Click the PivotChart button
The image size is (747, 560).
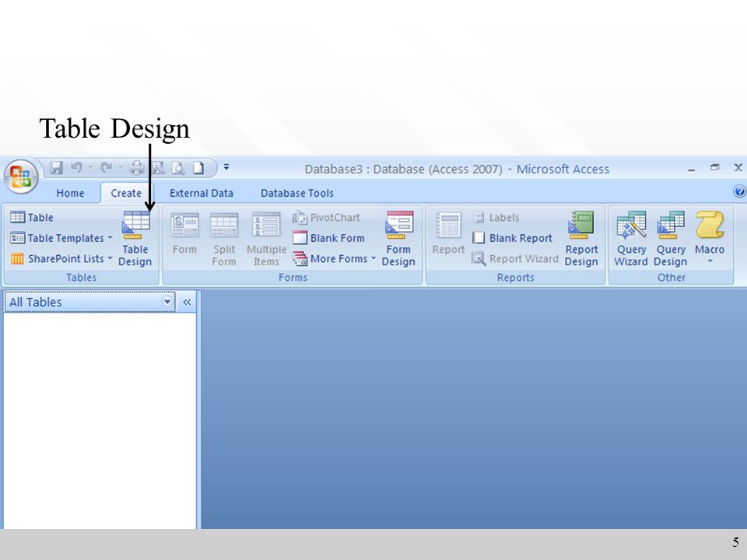click(x=326, y=218)
